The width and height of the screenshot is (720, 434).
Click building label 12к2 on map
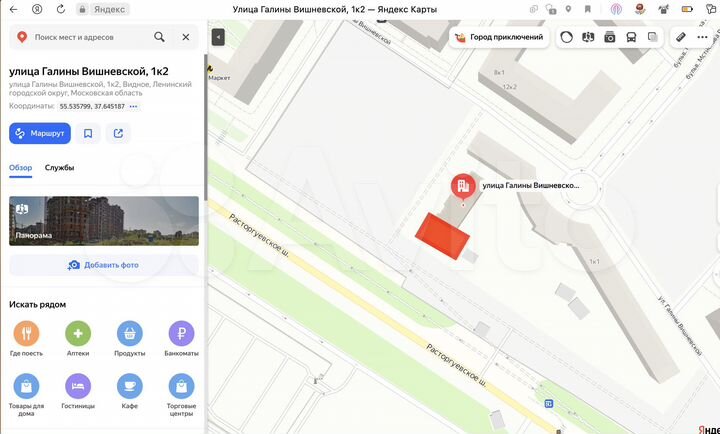(x=510, y=87)
